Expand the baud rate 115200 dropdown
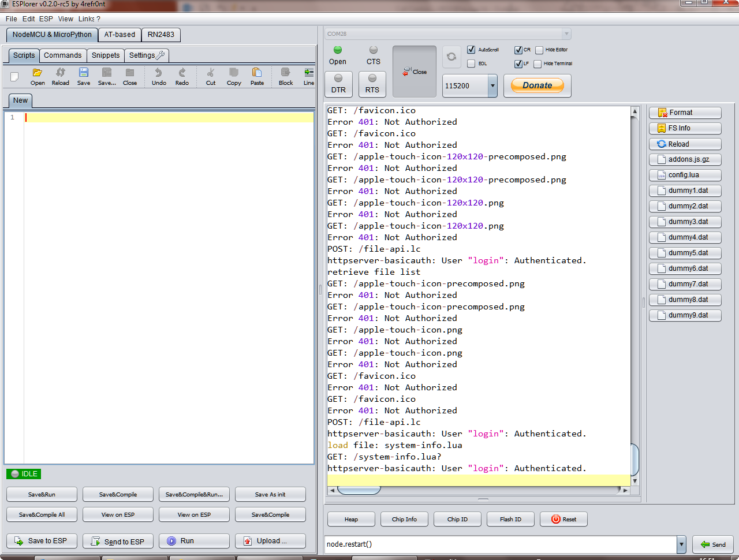Screen dimensions: 739x560 coord(492,85)
